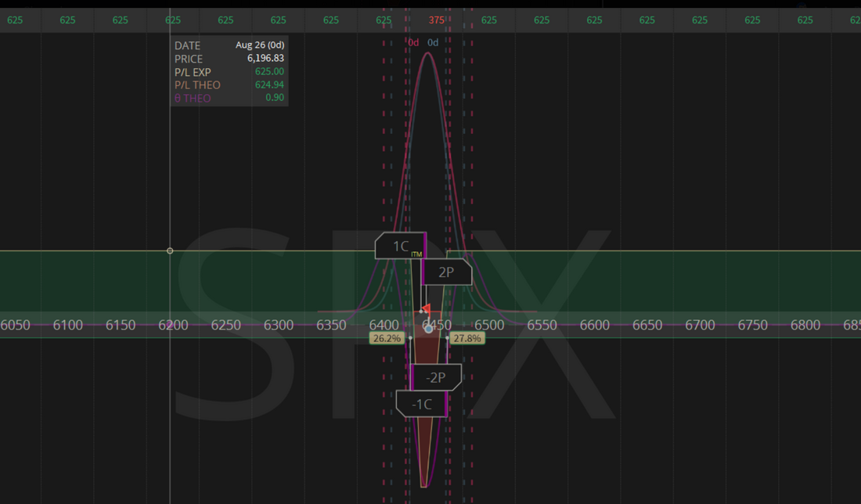Click the 6300 price axis label
This screenshot has width=861, height=504.
(x=279, y=325)
